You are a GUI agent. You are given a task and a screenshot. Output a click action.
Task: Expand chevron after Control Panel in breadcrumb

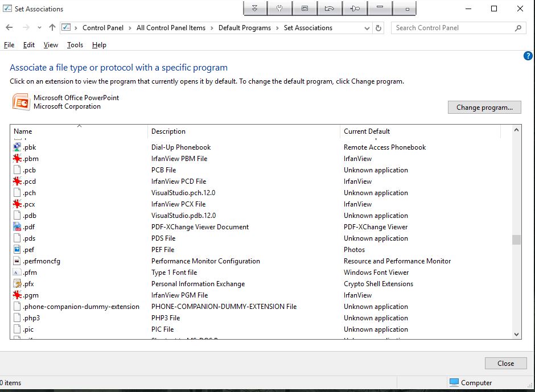(x=130, y=28)
